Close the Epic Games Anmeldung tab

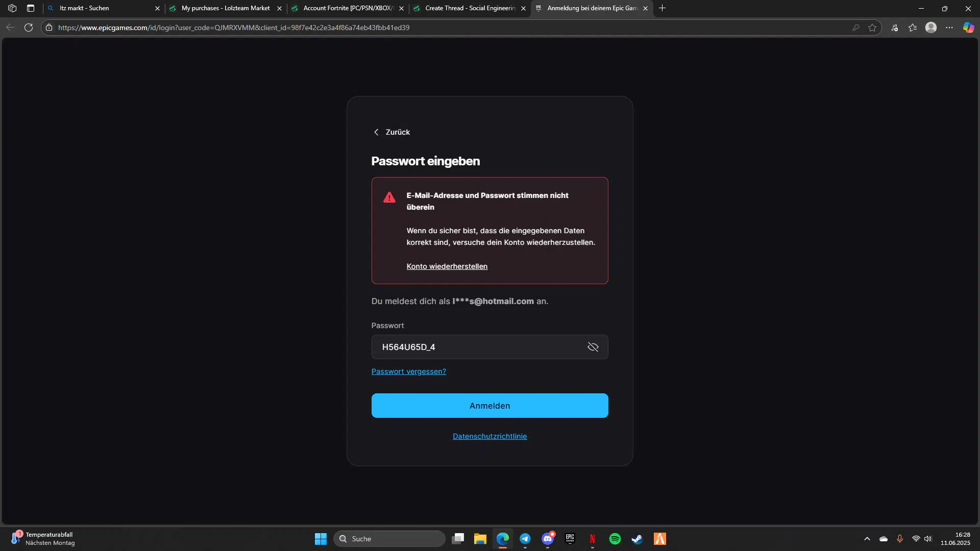[x=645, y=8]
